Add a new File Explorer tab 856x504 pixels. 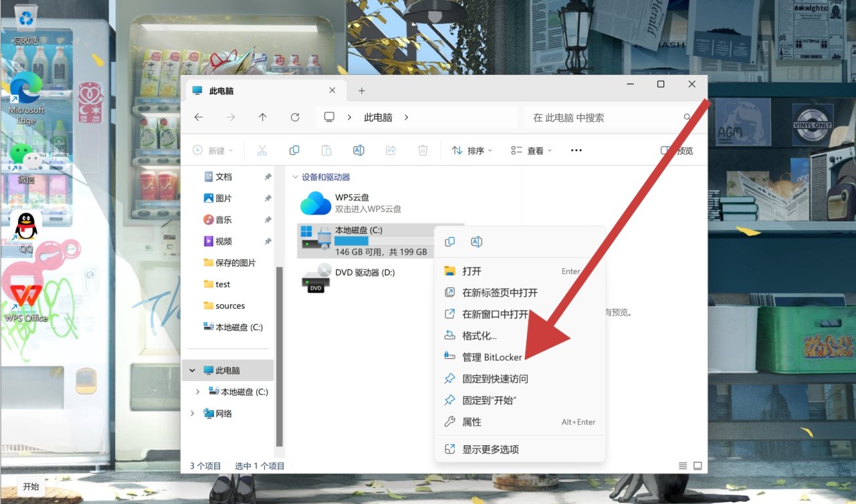(362, 90)
